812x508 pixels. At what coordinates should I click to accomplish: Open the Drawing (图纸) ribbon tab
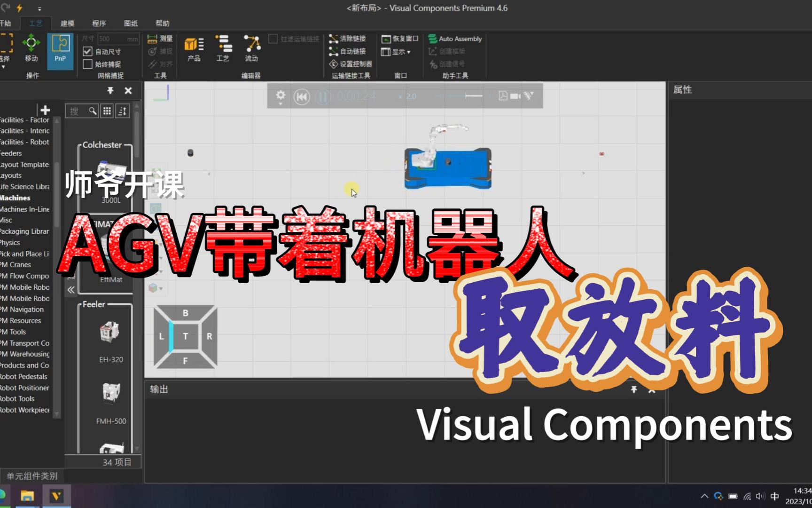[x=131, y=23]
